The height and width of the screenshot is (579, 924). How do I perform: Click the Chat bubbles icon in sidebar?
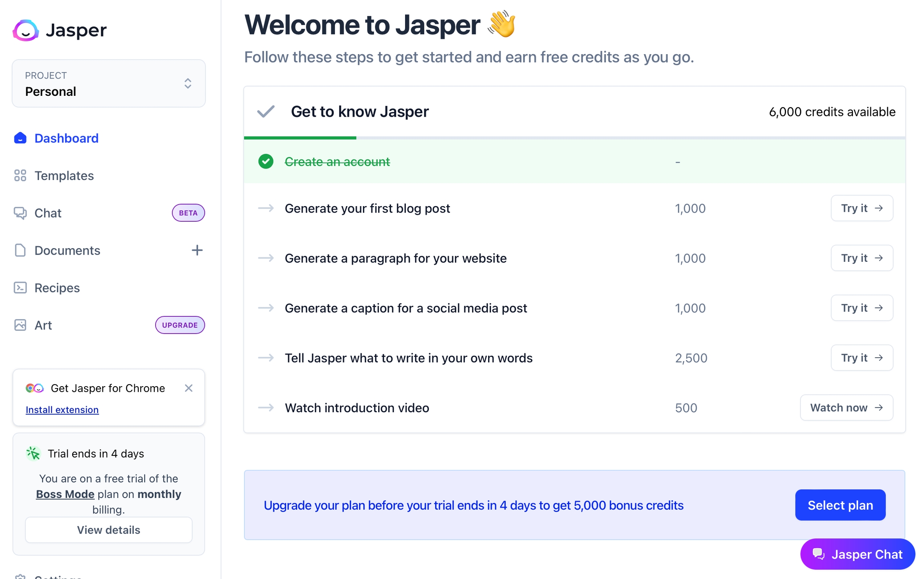(x=20, y=213)
